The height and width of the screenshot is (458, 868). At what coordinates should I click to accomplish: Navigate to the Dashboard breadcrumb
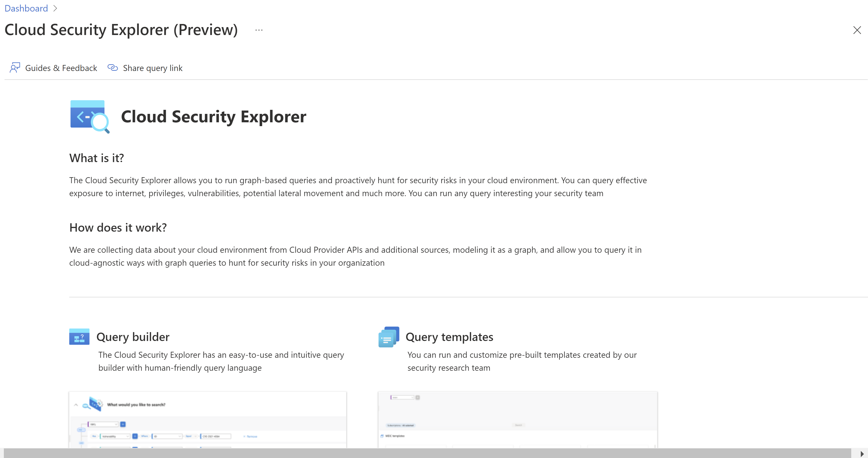coord(26,8)
